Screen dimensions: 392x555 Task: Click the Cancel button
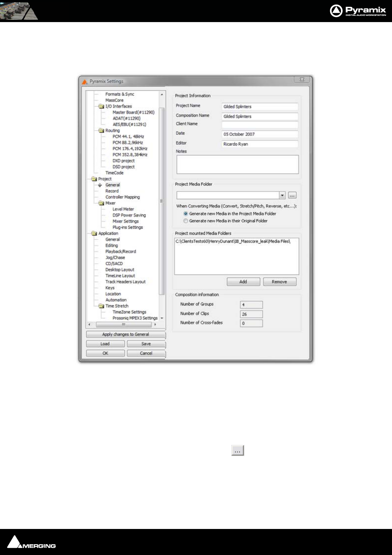tap(146, 353)
